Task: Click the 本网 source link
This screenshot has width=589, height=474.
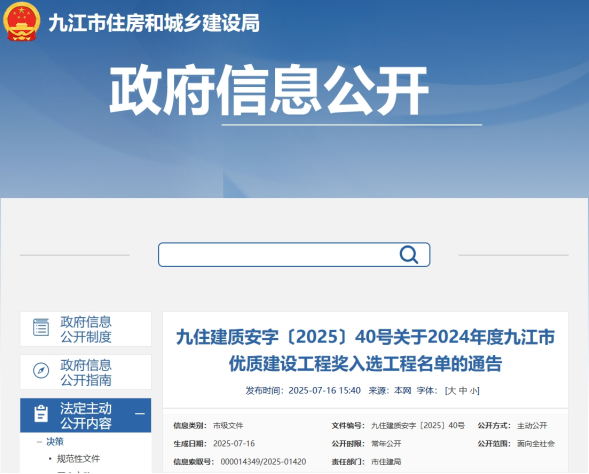Action: pos(402,391)
